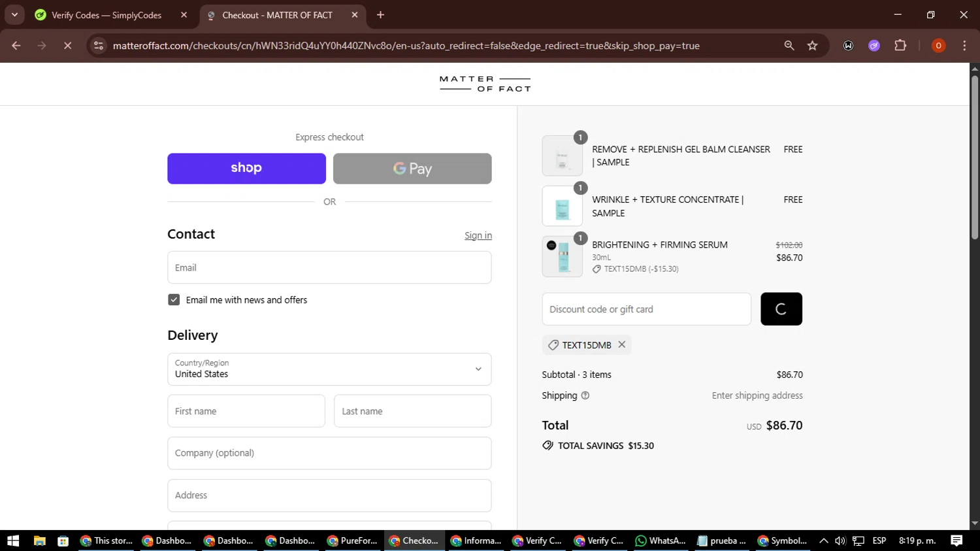
Task: Focus the Email input field
Action: pos(329,267)
